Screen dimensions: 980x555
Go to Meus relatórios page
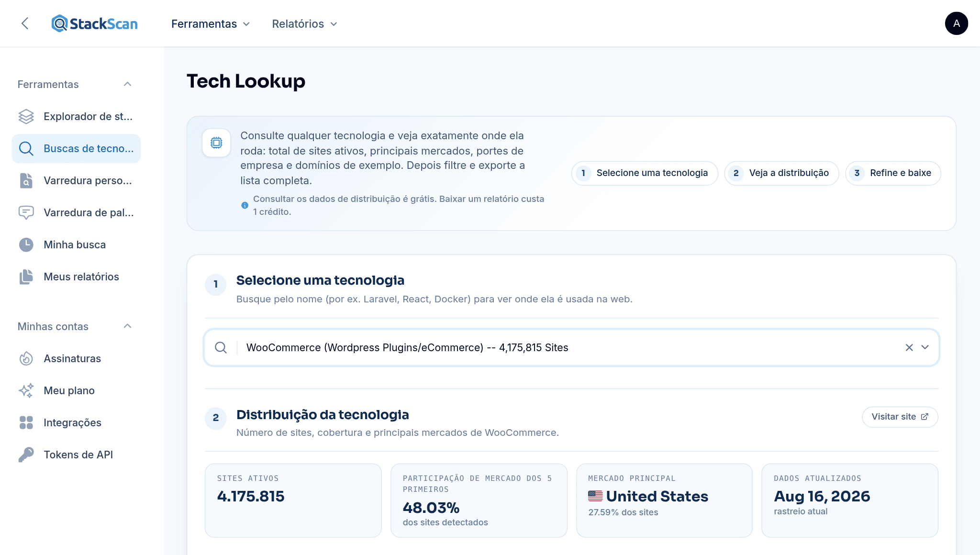pos(76,277)
